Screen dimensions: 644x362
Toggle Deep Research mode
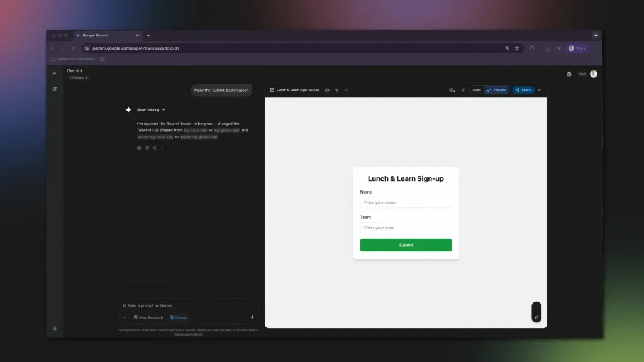tap(148, 317)
